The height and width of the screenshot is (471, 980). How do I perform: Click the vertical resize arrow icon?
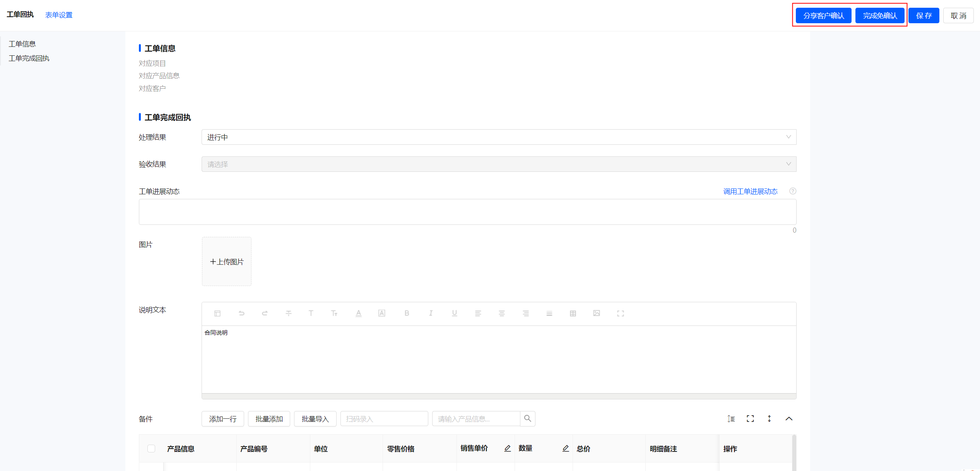(770, 419)
